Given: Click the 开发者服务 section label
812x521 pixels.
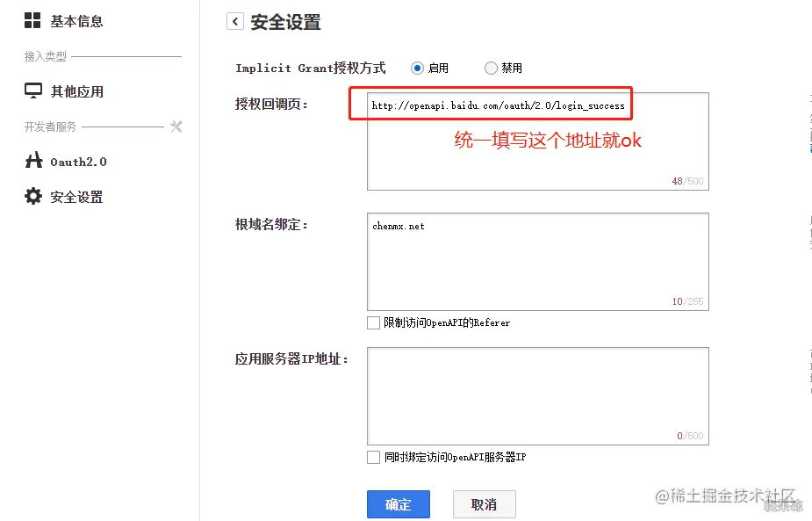Looking at the screenshot, I should coord(50,127).
